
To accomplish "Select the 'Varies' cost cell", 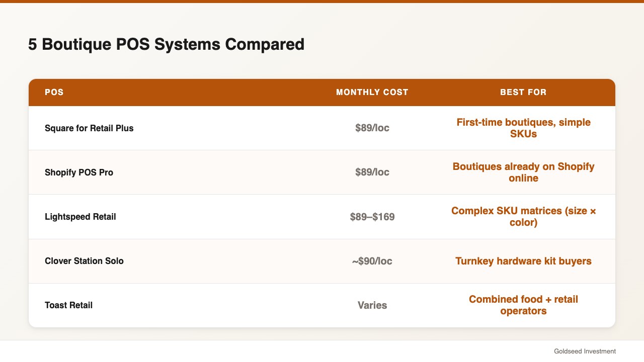I will coord(372,305).
